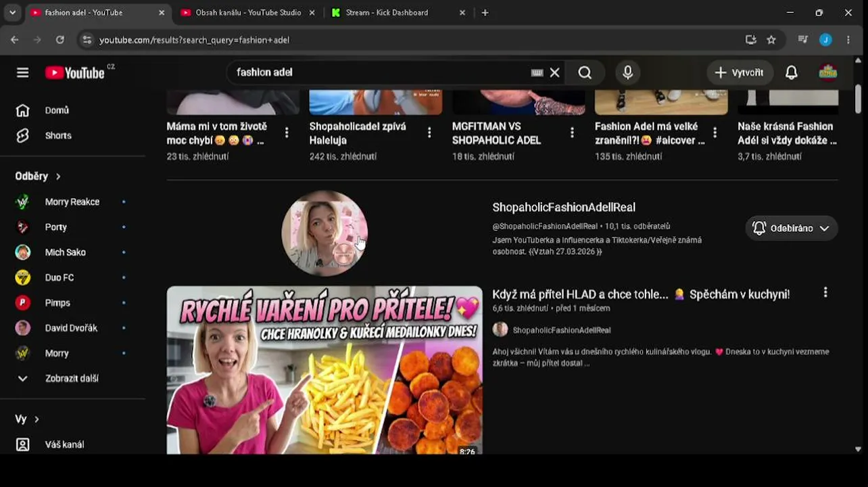Open the Chrome tab search dropdown
868x487 pixels.
point(12,13)
